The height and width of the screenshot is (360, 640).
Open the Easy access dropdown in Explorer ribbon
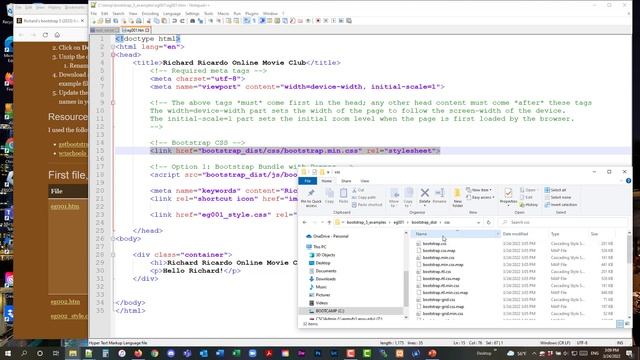[x=480, y=198]
